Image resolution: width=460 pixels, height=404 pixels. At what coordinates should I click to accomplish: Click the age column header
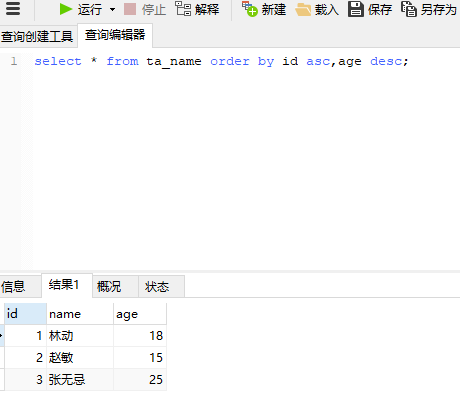tap(140, 314)
